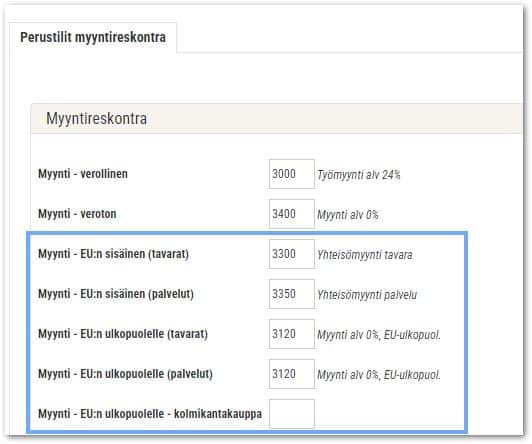This screenshot has width=532, height=444.
Task: Open the Perustilit myyntireskontra tab
Action: [93, 37]
